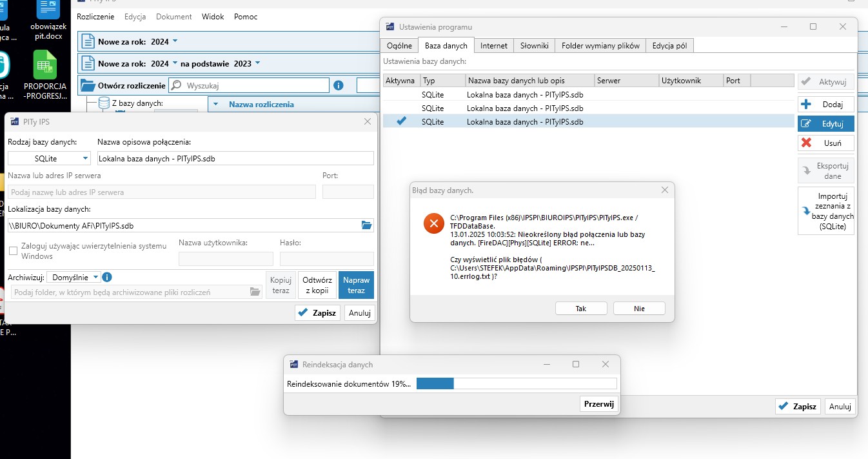Image resolution: width=868 pixels, height=459 pixels.
Task: Click the reindexing progress bar
Action: [x=516, y=383]
